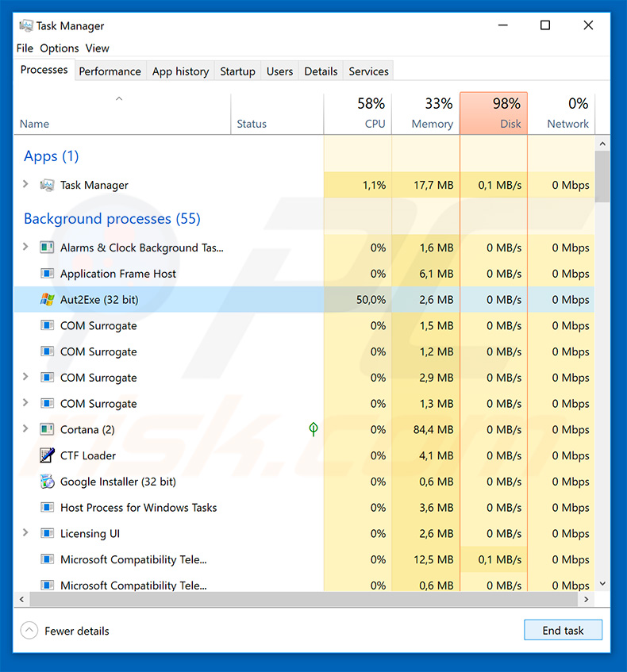Click the horizontal scrollbar right arrow
This screenshot has height=672, width=627.
click(x=587, y=599)
